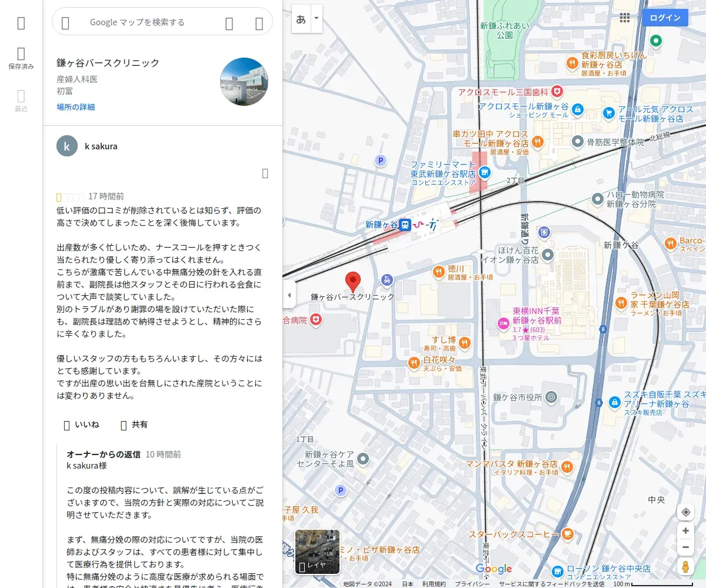Click the 新鎌ヶ谷 train station icon
The width and height of the screenshot is (706, 588).
tap(405, 225)
